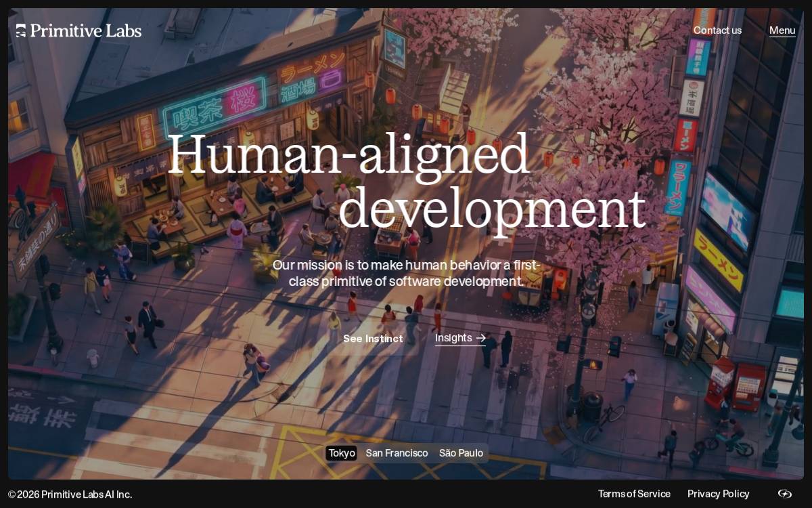Select the Tokyo city tab
Viewport: 812px width, 508px height.
coord(342,453)
